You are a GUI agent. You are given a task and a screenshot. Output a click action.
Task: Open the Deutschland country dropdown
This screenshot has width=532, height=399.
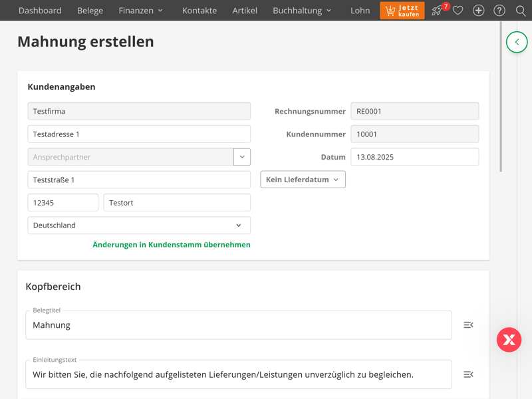click(x=139, y=225)
